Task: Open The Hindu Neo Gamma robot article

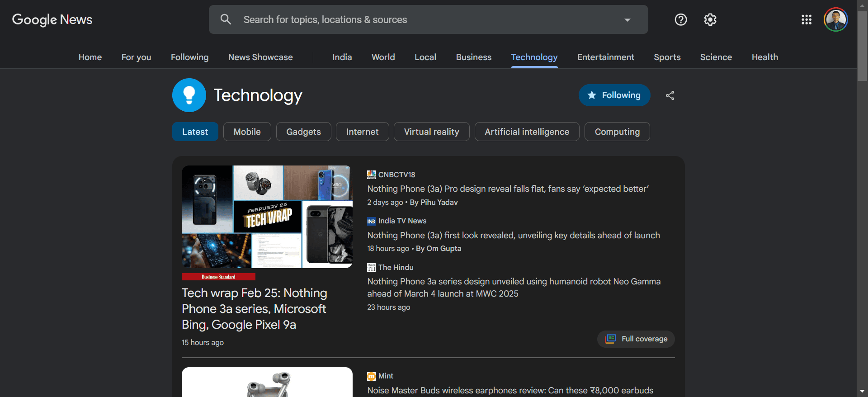Action: tap(514, 288)
